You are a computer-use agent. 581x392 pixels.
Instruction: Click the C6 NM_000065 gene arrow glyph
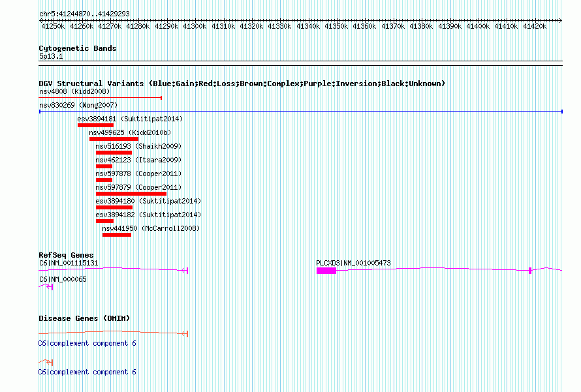coord(46,286)
